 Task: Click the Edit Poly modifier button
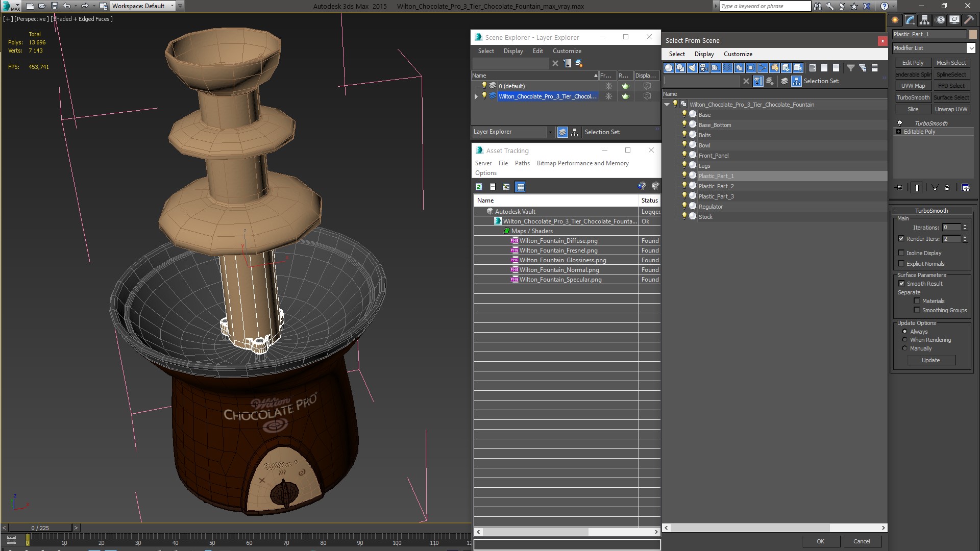[913, 63]
